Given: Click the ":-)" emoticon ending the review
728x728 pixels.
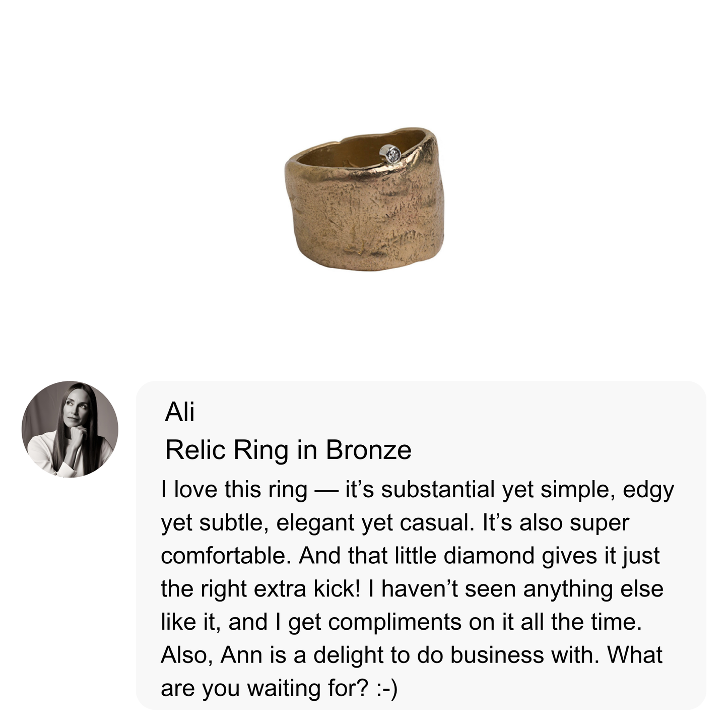Looking at the screenshot, I should [386, 688].
